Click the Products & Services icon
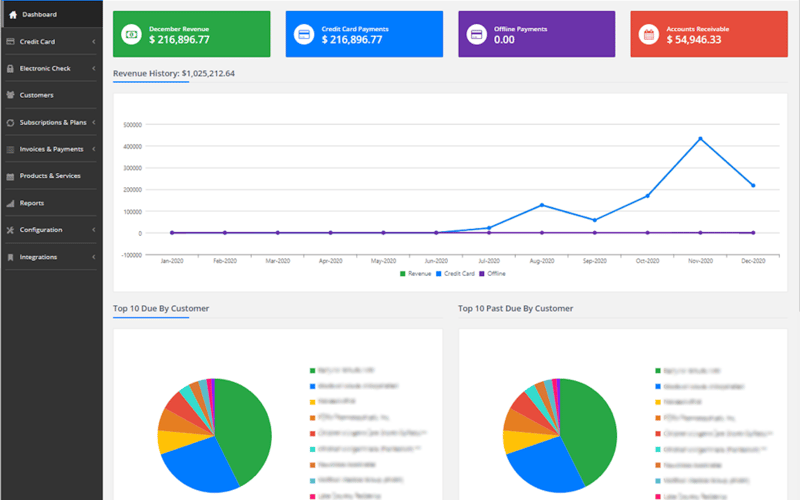This screenshot has width=800, height=500. coord(10,176)
